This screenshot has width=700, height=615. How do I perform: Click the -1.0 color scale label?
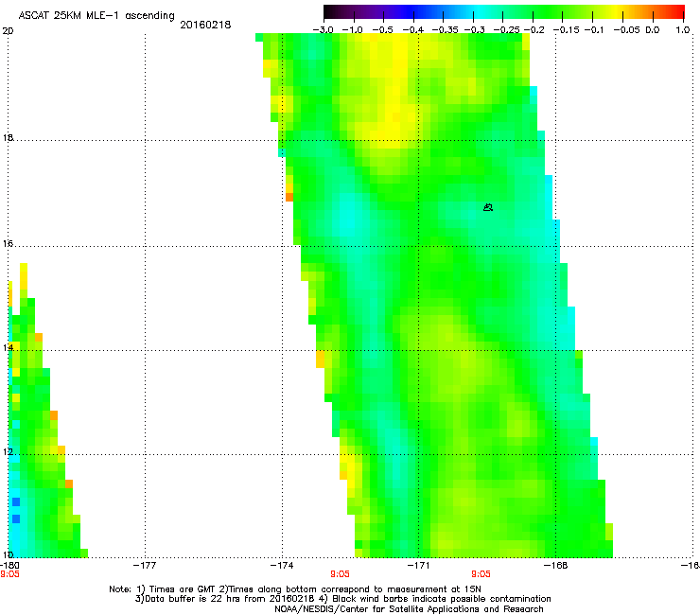pos(352,30)
